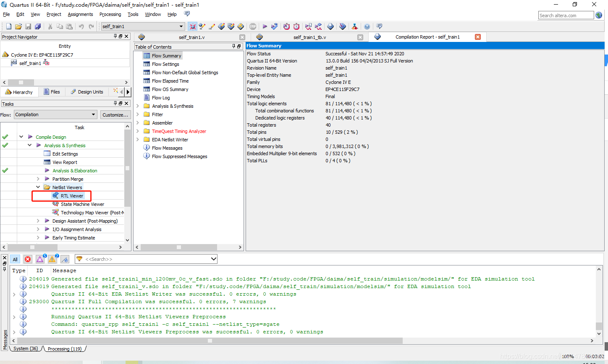Expand the Fitter report folder
Viewport: 608px width, 364px height.
tap(137, 114)
